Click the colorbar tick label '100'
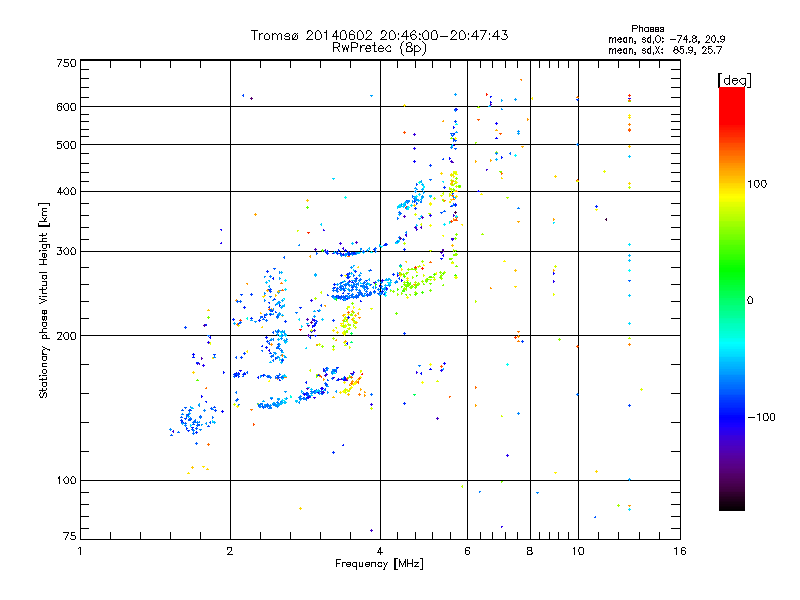The width and height of the screenshot is (800, 600). (757, 184)
